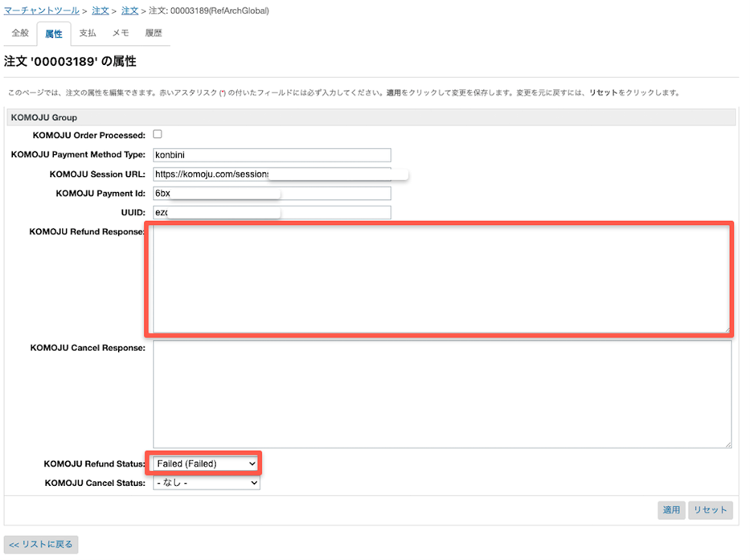Click the << リストに戻る button

coord(41,544)
